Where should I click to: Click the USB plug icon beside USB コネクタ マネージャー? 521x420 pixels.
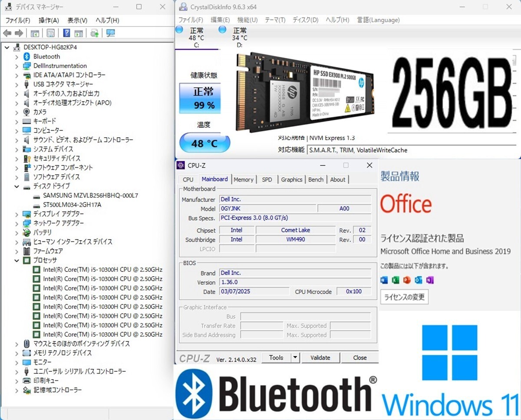pos(26,84)
